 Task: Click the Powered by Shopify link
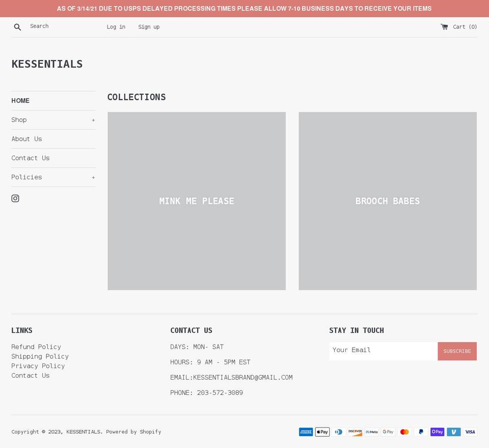[133, 432]
